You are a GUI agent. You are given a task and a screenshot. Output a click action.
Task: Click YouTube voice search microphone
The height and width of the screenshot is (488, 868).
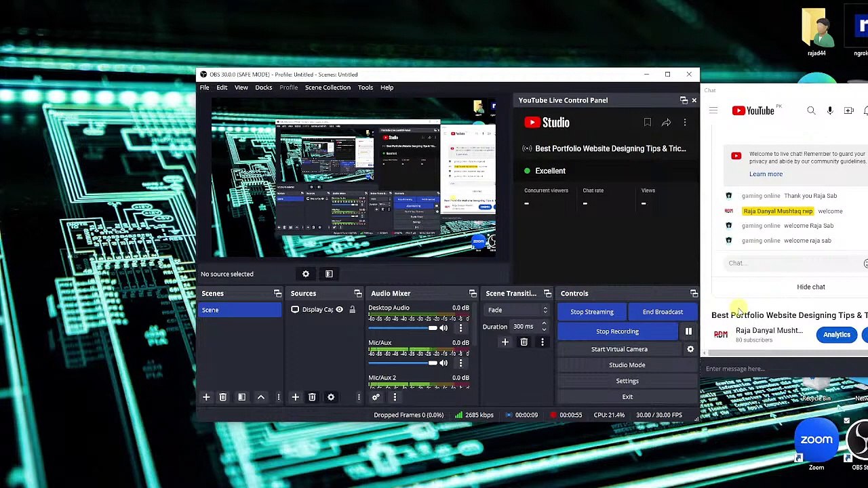tap(830, 110)
